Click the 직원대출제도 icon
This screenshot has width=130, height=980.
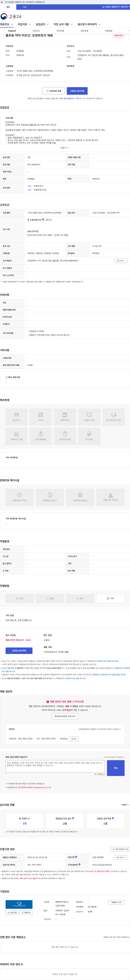click(41, 436)
